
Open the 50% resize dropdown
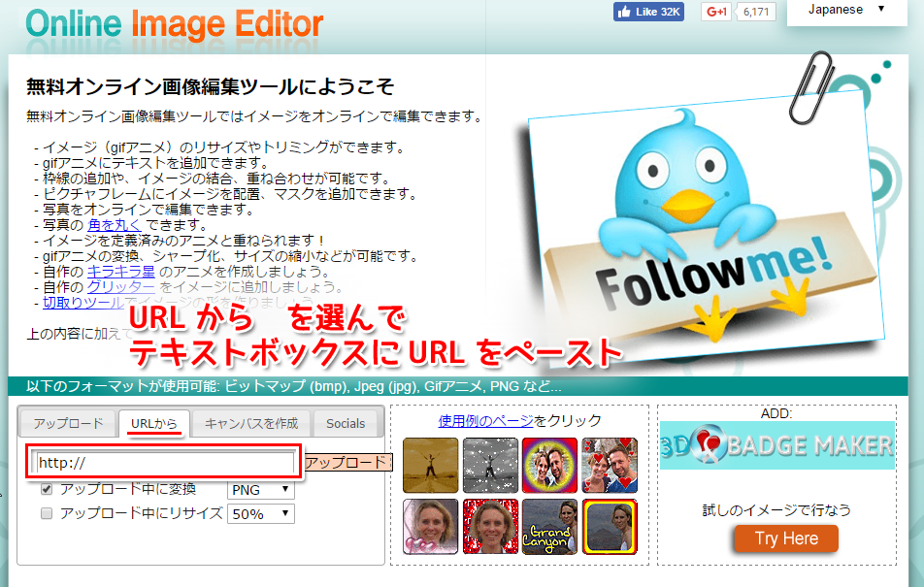click(260, 514)
